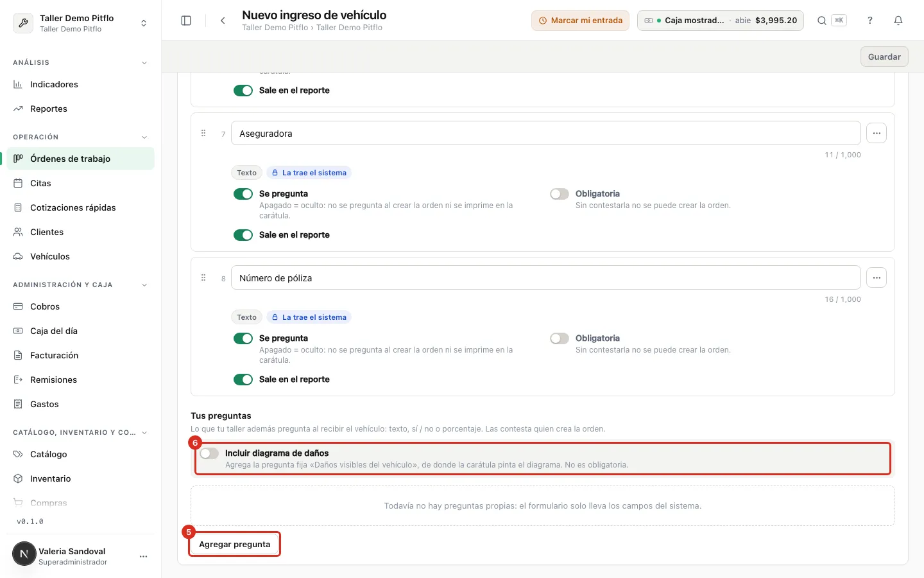
Task: Go back with the left arrow icon
Action: click(x=223, y=21)
